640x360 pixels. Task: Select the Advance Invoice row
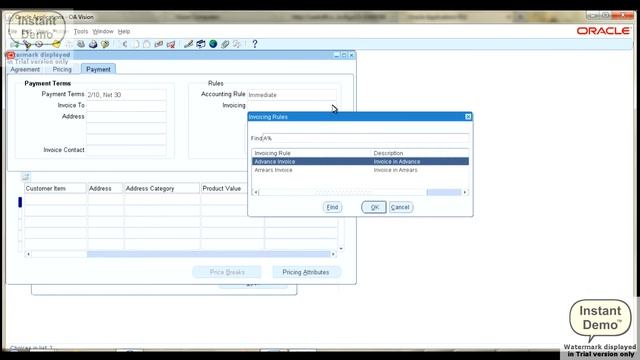pyautogui.click(x=360, y=162)
